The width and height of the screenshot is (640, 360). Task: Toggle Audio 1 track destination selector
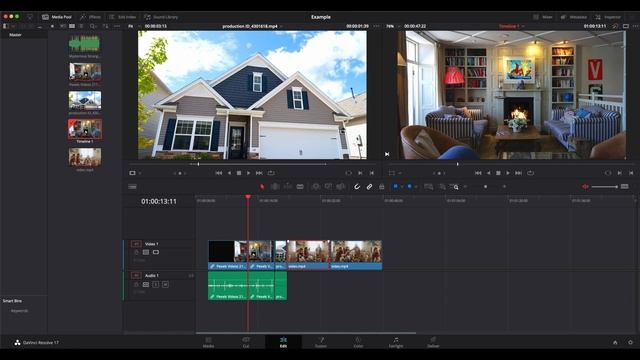(136, 276)
